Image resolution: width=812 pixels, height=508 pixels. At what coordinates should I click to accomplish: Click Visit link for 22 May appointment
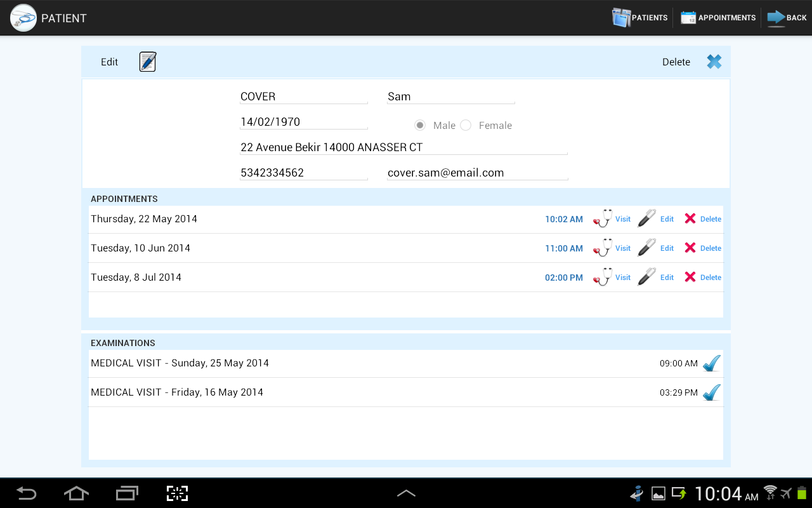tap(623, 219)
